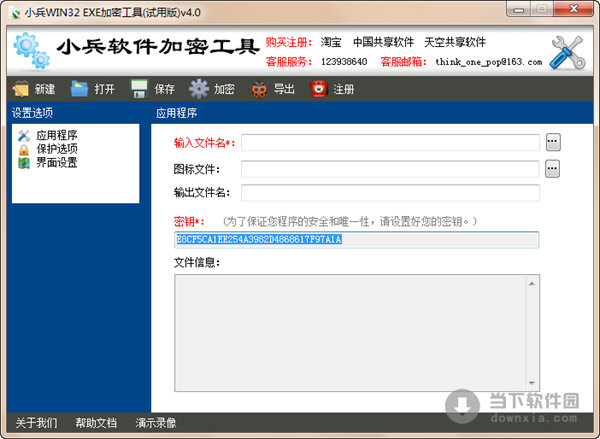Screen dimensions: 600x439
Task: Select the 界面设置 map icon
Action: coord(24,163)
